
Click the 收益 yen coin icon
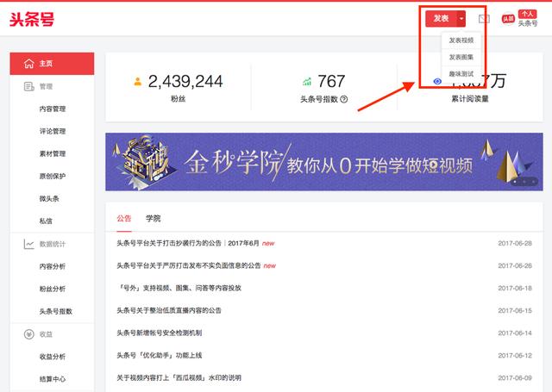pyautogui.click(x=28, y=334)
